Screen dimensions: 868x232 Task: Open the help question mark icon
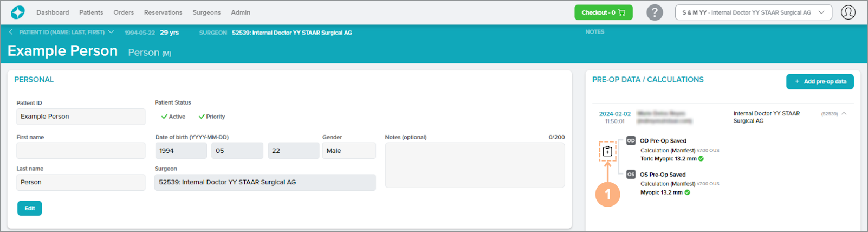click(655, 12)
